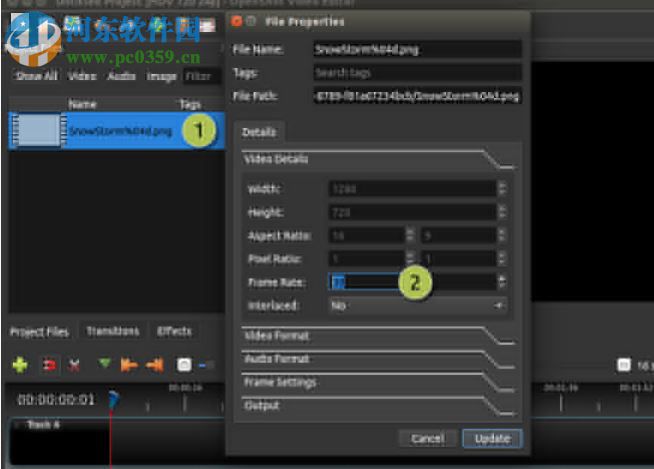Switch to the Transitions tab

coord(112,331)
